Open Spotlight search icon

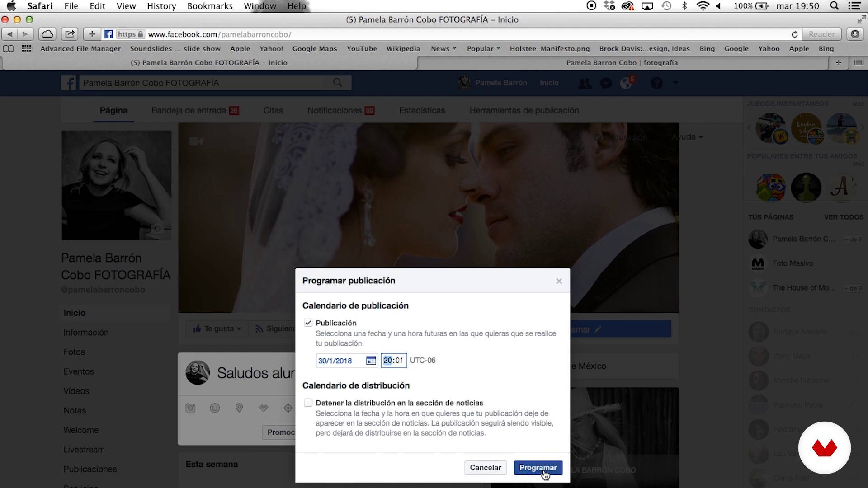pyautogui.click(x=835, y=6)
